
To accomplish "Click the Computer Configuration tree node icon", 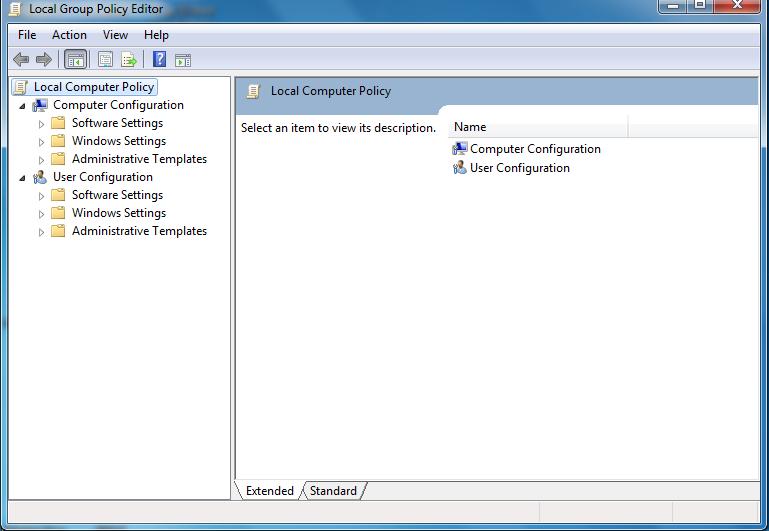I will tap(40, 105).
